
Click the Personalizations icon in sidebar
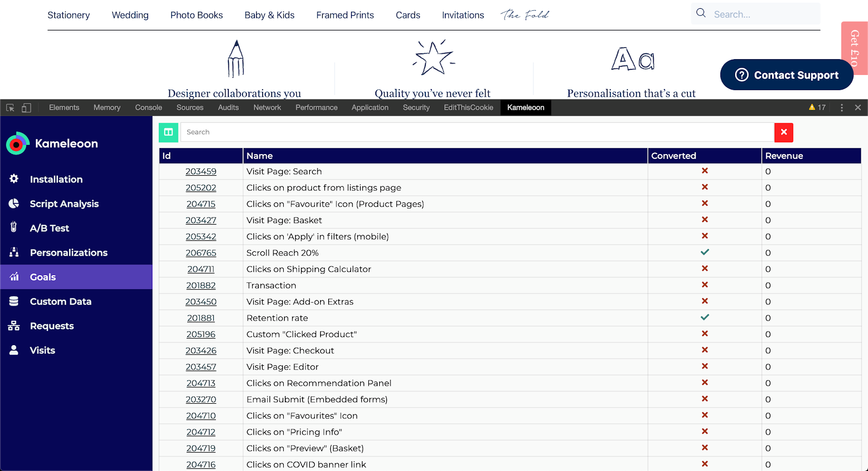(x=14, y=252)
